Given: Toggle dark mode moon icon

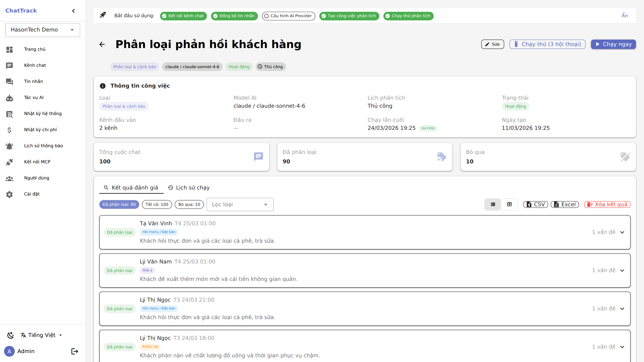Looking at the screenshot, I should [11, 335].
